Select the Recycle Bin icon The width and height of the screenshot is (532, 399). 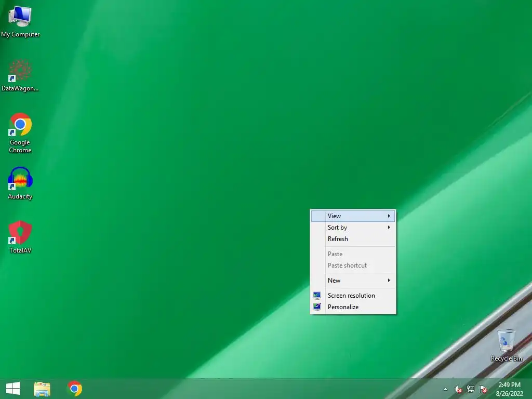click(506, 345)
